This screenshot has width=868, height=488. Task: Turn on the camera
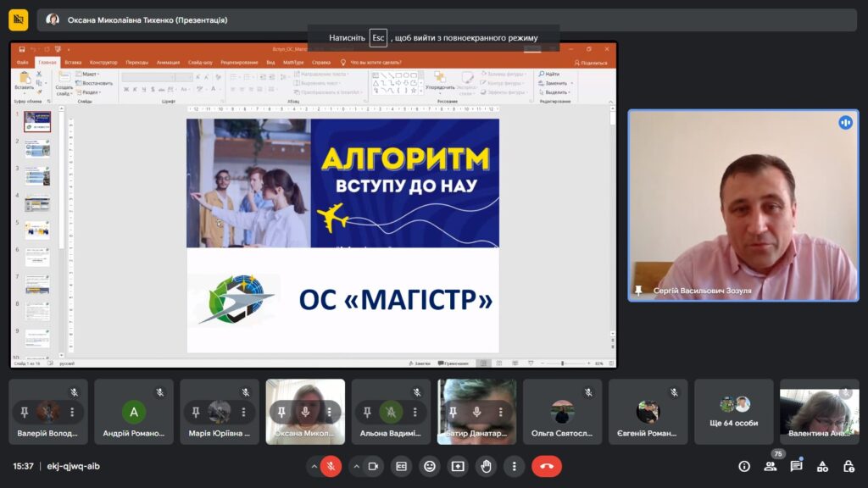(373, 466)
